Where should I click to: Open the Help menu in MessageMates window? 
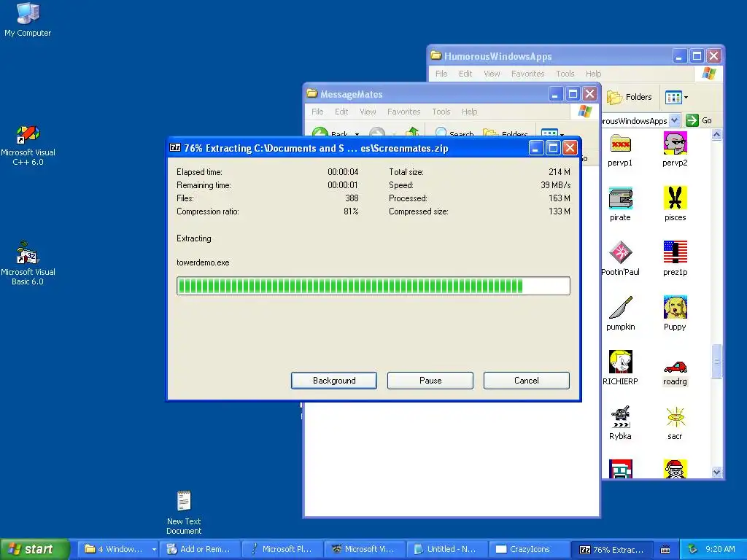(469, 112)
